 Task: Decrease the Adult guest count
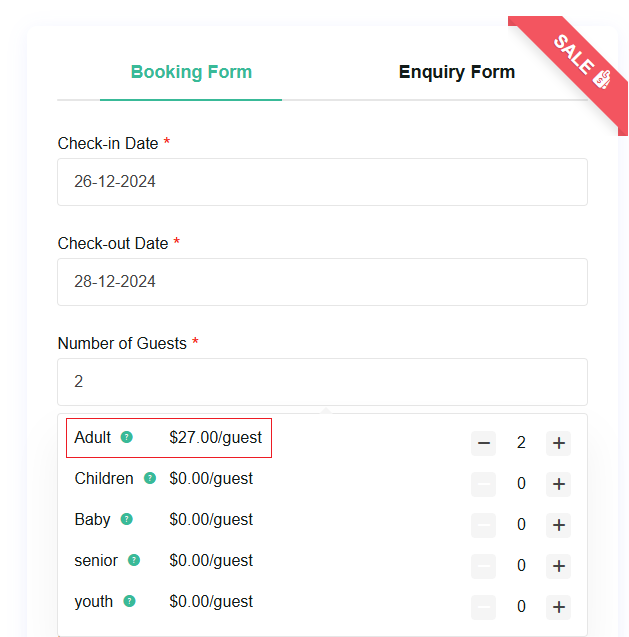click(484, 443)
